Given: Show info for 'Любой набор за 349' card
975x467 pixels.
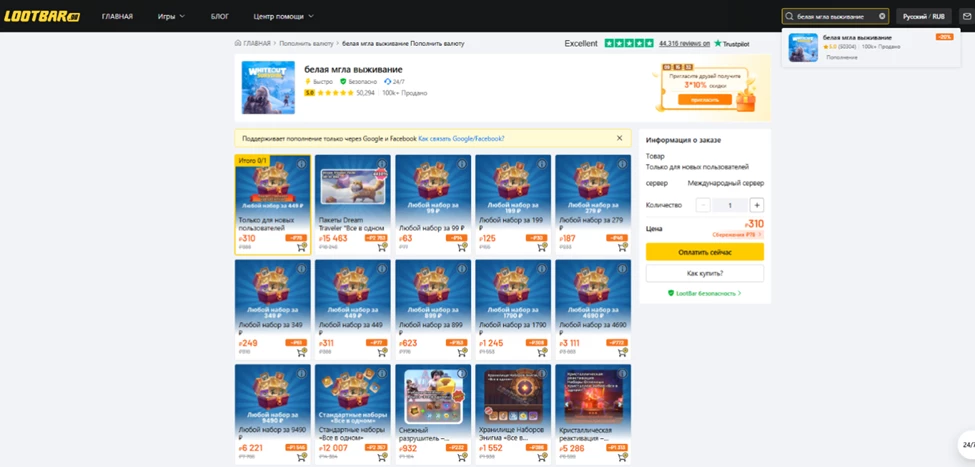Looking at the screenshot, I should pyautogui.click(x=302, y=269).
